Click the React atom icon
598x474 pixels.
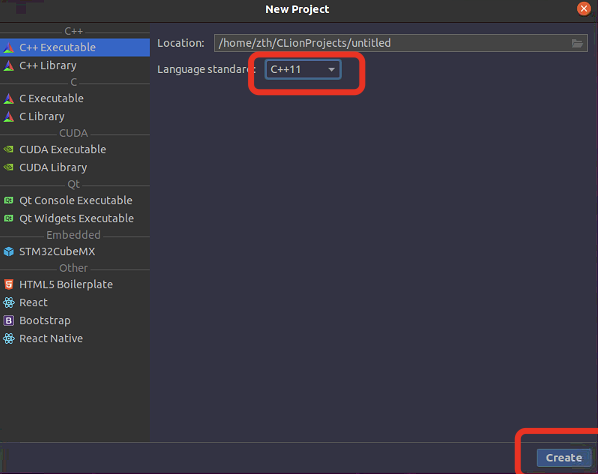(x=9, y=302)
